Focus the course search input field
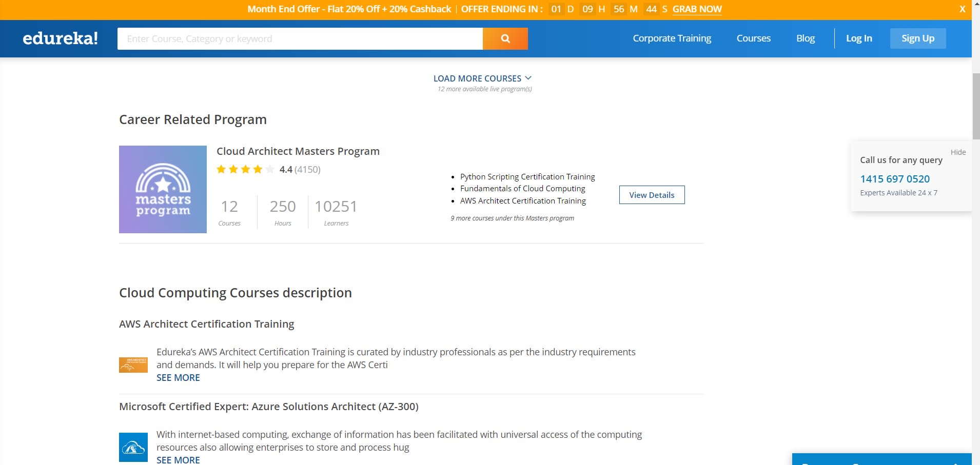Image resolution: width=980 pixels, height=465 pixels. click(x=300, y=38)
